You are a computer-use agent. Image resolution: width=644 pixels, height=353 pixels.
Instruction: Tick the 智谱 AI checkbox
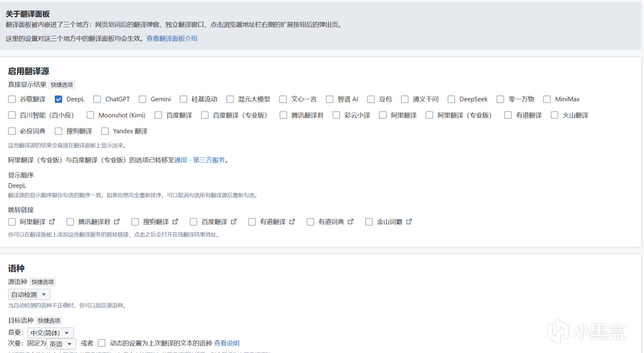tap(330, 99)
